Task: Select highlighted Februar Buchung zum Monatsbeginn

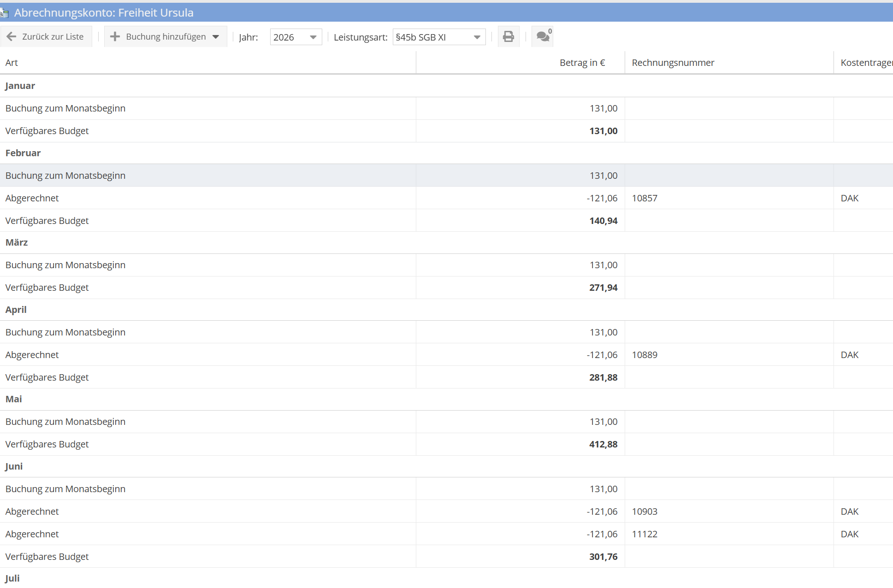Action: [x=446, y=176]
